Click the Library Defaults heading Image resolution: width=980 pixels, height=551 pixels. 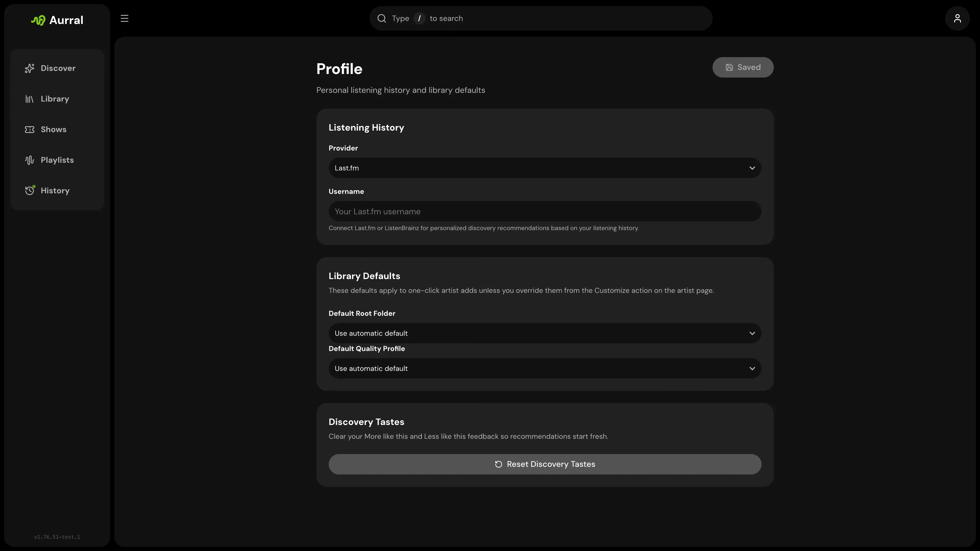coord(364,276)
